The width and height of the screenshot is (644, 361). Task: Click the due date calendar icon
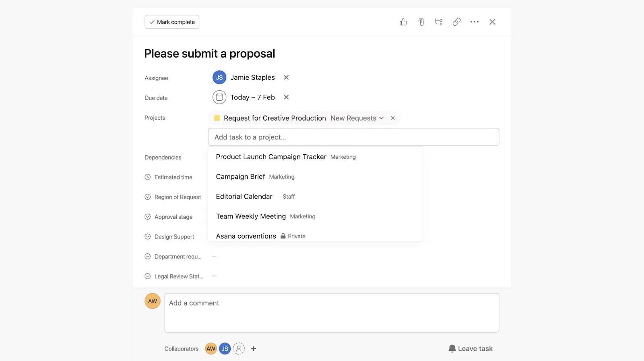point(219,98)
